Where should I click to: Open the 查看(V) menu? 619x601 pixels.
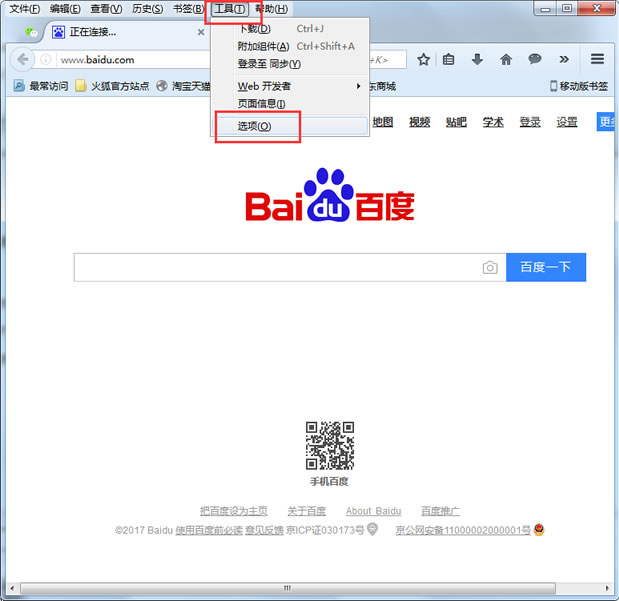tap(106, 9)
